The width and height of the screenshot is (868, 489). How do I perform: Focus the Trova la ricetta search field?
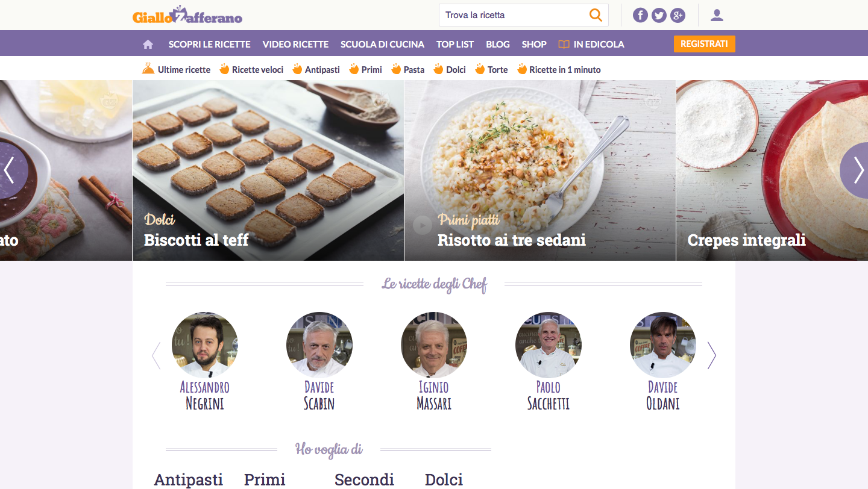[514, 15]
